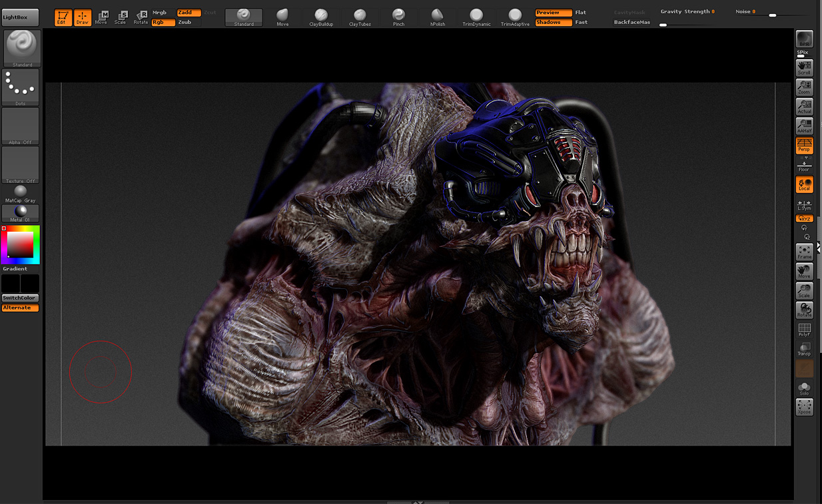
Task: Toggle Solo mode icon
Action: [x=805, y=389]
